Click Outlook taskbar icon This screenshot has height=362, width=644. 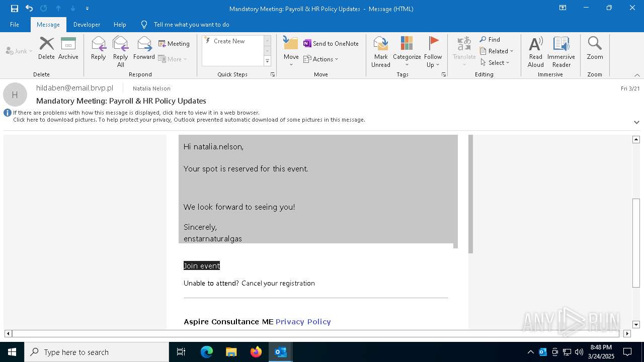[x=281, y=352]
